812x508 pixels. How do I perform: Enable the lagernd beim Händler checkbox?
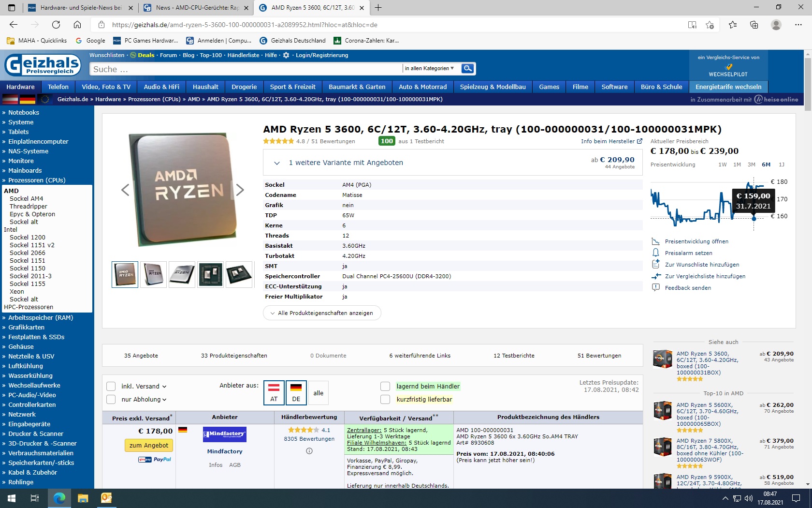pos(385,386)
